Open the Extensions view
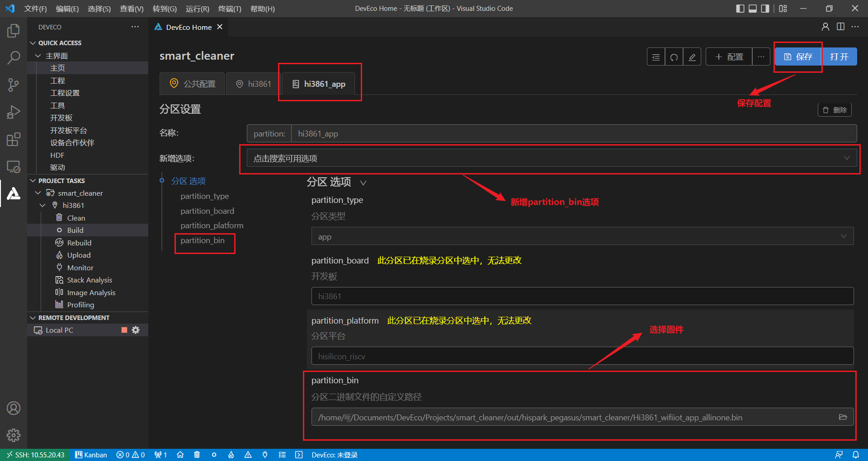868x461 pixels. pos(14,139)
